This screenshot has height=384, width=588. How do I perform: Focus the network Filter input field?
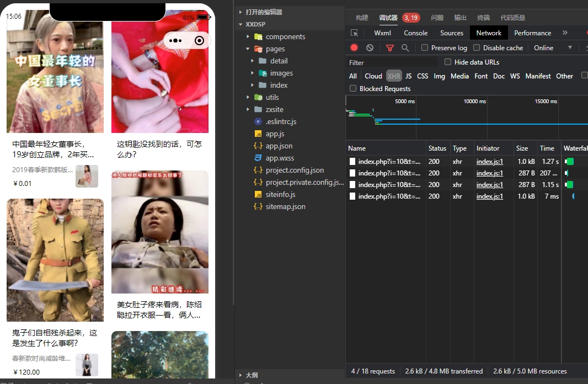pos(392,63)
